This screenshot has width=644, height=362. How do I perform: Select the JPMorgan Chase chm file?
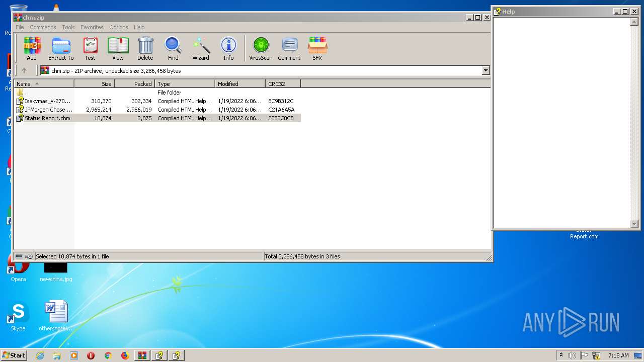click(157, 110)
